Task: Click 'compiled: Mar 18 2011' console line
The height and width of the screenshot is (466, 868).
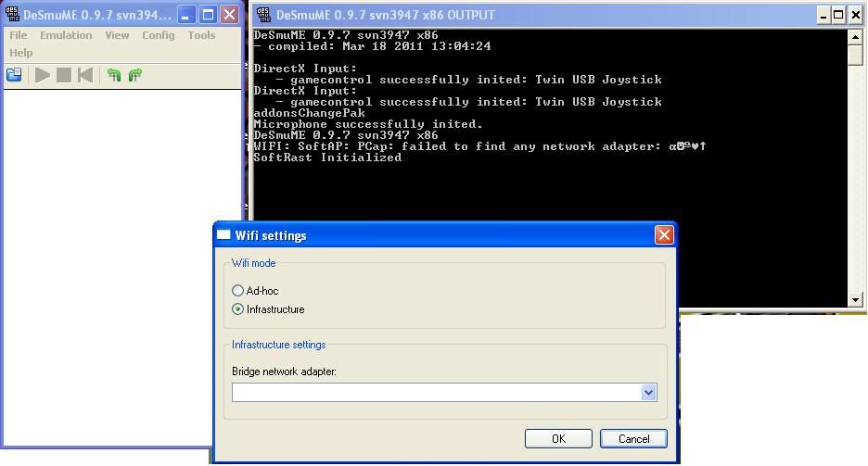Action: tap(372, 46)
